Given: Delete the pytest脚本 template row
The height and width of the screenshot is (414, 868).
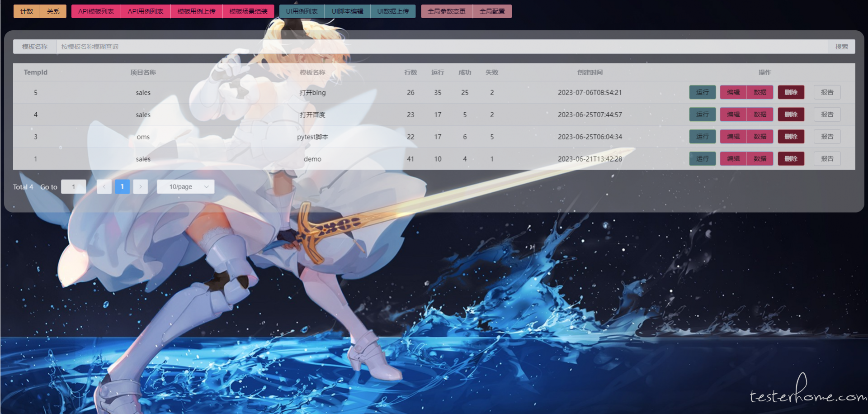Looking at the screenshot, I should tap(791, 137).
